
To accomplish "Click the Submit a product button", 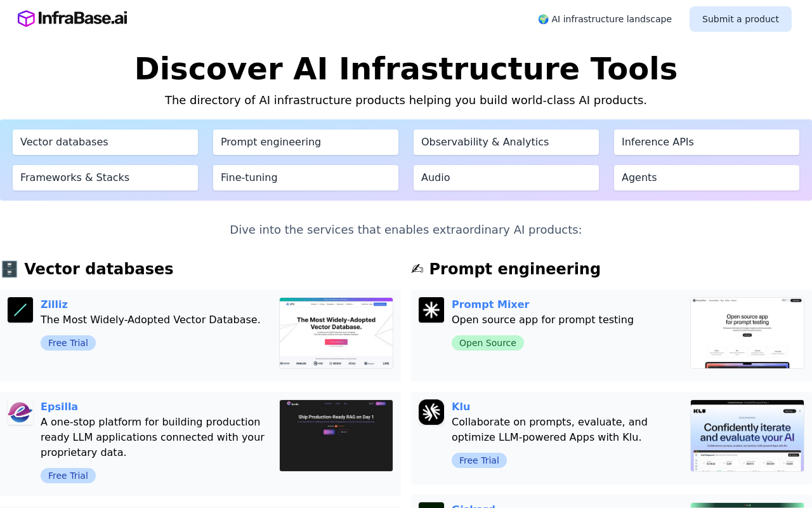I will point(740,19).
